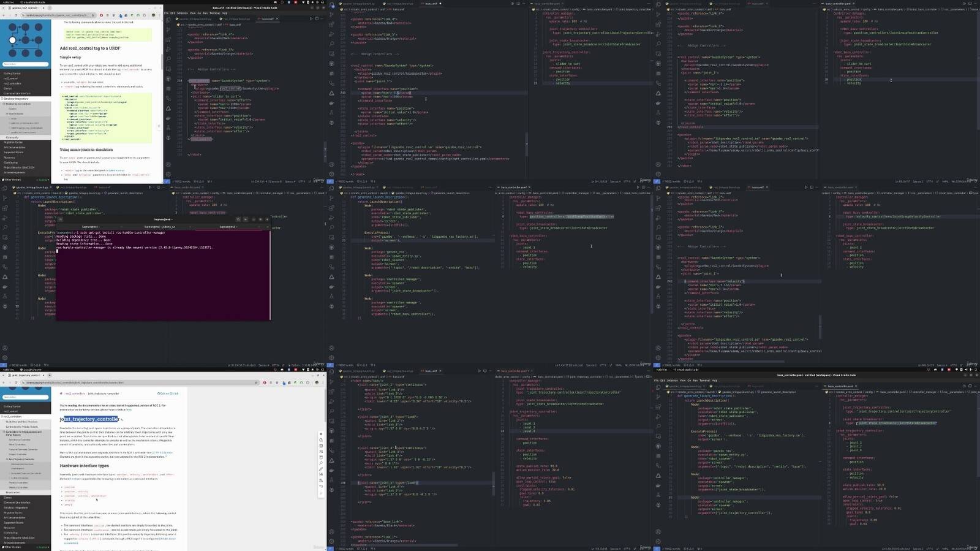
Task: Open Manage gear in VS Code behind terminal
Action: pyautogui.click(x=5, y=357)
